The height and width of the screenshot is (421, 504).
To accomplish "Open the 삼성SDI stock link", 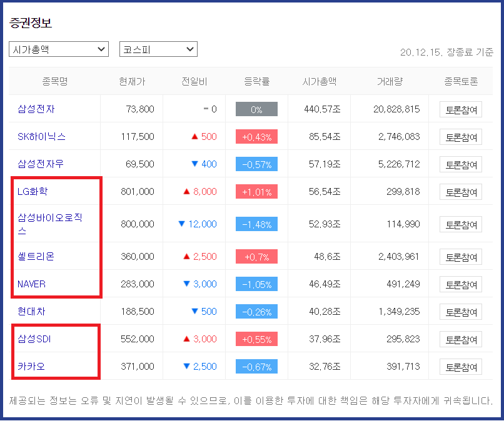I will click(34, 339).
